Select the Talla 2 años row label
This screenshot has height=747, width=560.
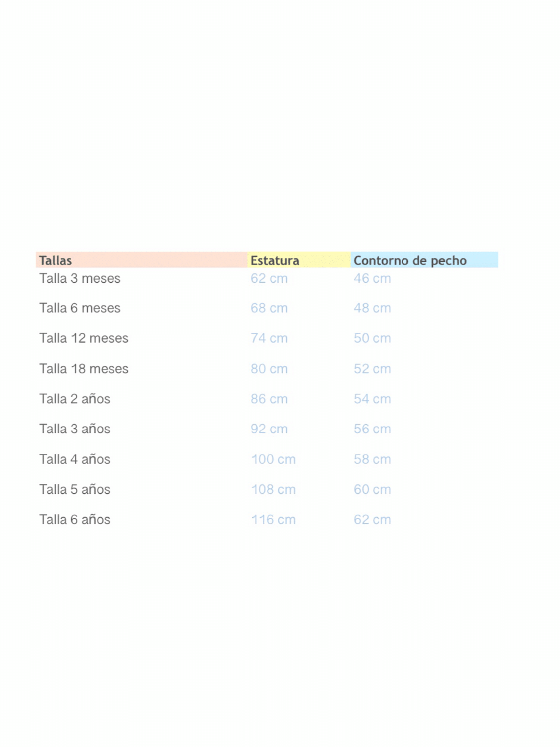(75, 399)
